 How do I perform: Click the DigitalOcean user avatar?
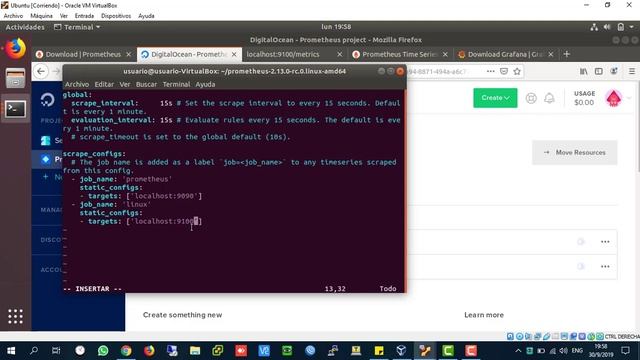613,98
